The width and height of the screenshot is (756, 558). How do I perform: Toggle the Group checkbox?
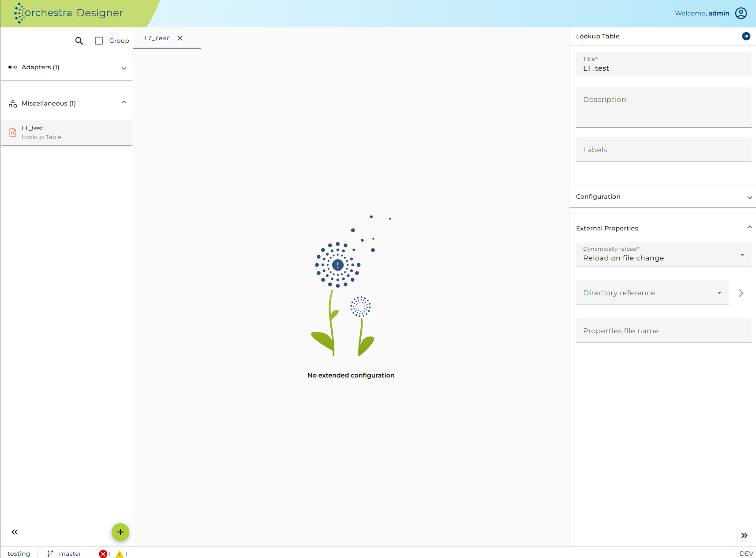coord(99,41)
